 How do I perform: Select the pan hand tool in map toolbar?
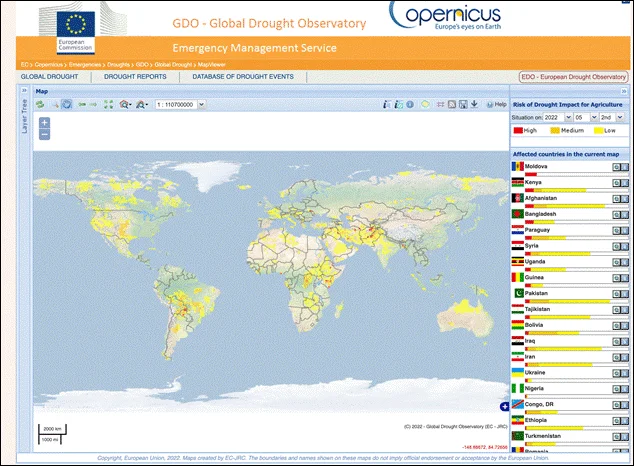[67, 104]
